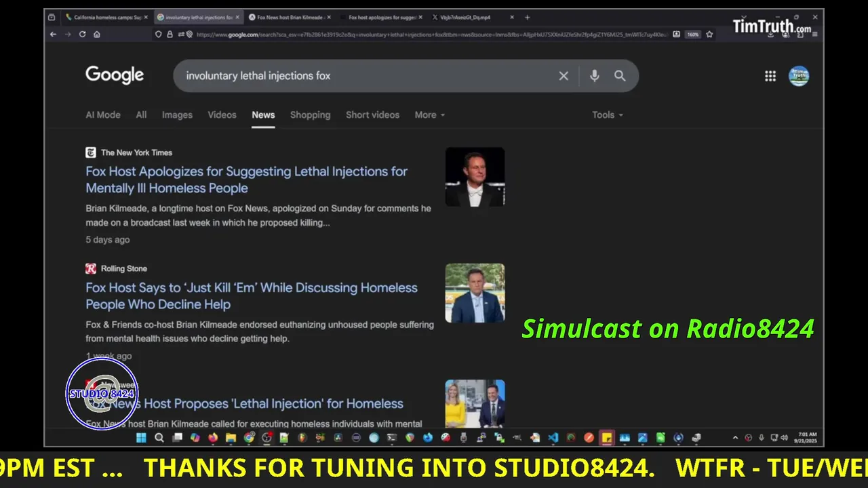
Task: Click the Rolling Stone source name
Action: click(x=124, y=268)
